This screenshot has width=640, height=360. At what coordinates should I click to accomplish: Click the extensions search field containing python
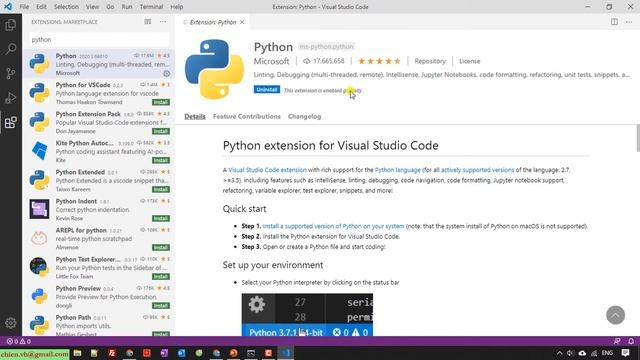(x=99, y=40)
